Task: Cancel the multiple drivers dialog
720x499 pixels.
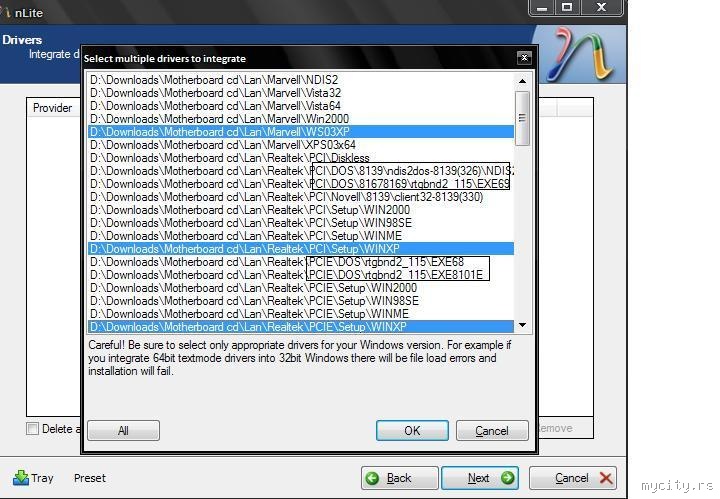Action: pyautogui.click(x=492, y=431)
